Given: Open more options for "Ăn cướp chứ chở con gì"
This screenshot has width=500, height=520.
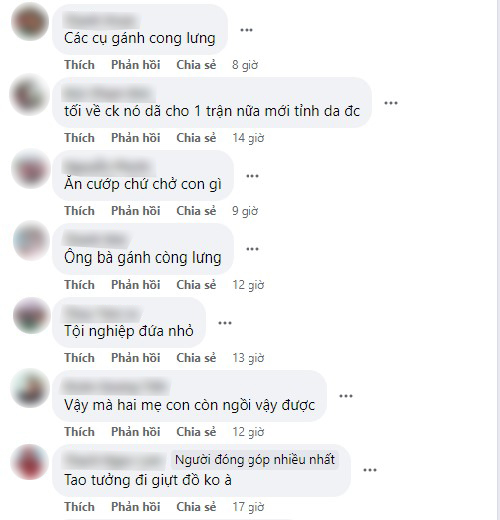Looking at the screenshot, I should (252, 176).
